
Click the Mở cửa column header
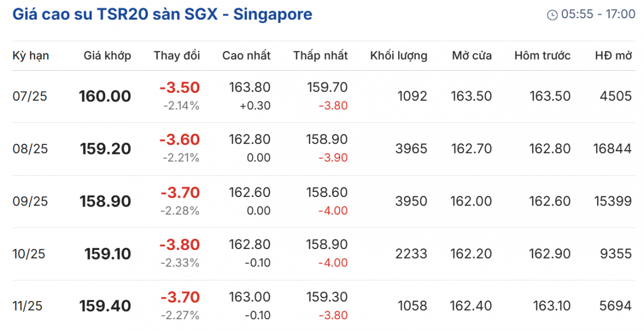click(472, 55)
